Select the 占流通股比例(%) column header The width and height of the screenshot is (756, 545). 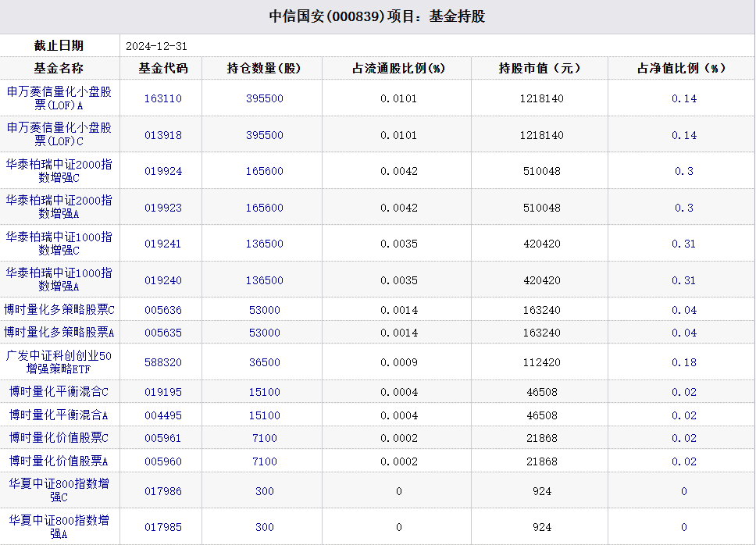pyautogui.click(x=399, y=68)
